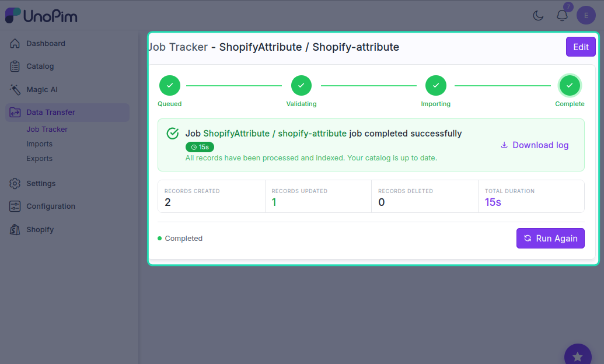This screenshot has height=364, width=604.
Task: Click the Dashboard home icon
Action: point(15,44)
